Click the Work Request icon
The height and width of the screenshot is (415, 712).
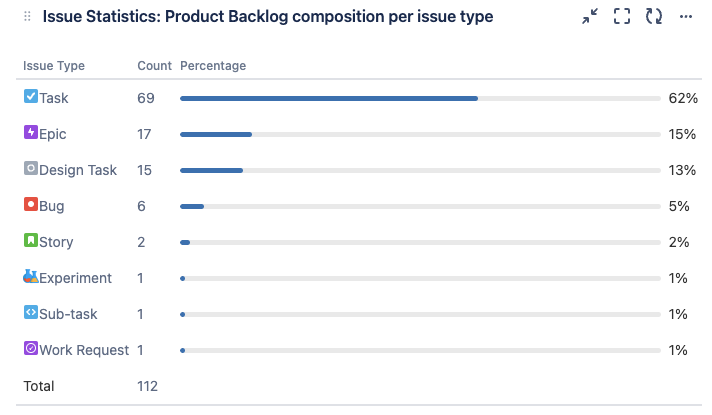tap(30, 348)
